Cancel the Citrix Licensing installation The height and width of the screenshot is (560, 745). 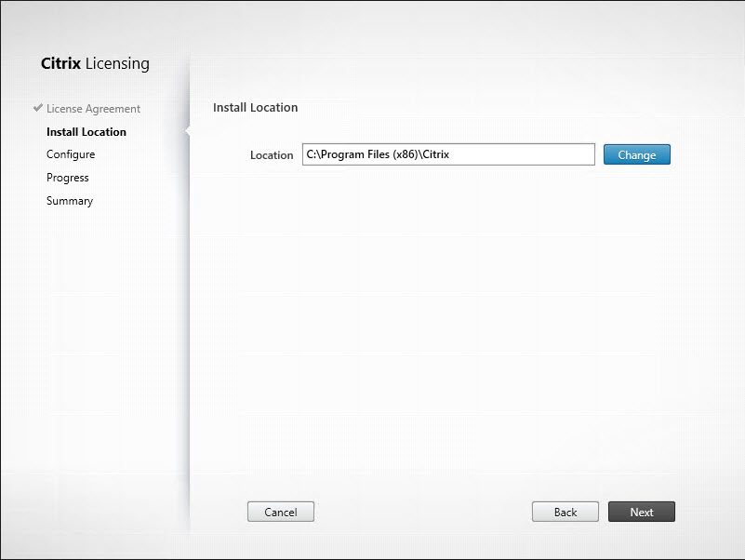coord(280,512)
